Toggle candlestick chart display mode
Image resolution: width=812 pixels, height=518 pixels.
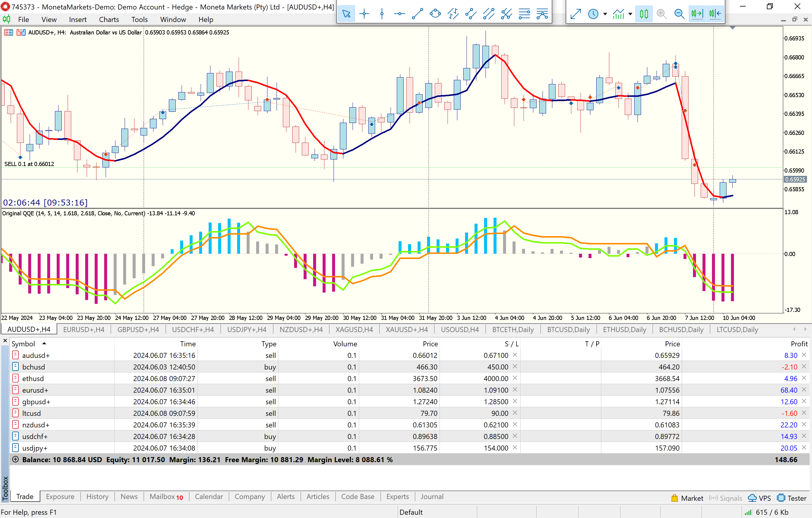click(x=644, y=14)
